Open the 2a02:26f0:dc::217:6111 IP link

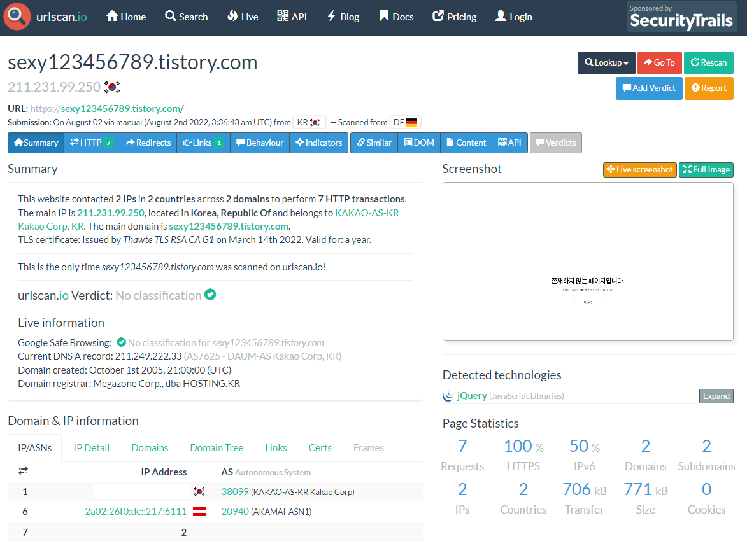click(x=136, y=512)
